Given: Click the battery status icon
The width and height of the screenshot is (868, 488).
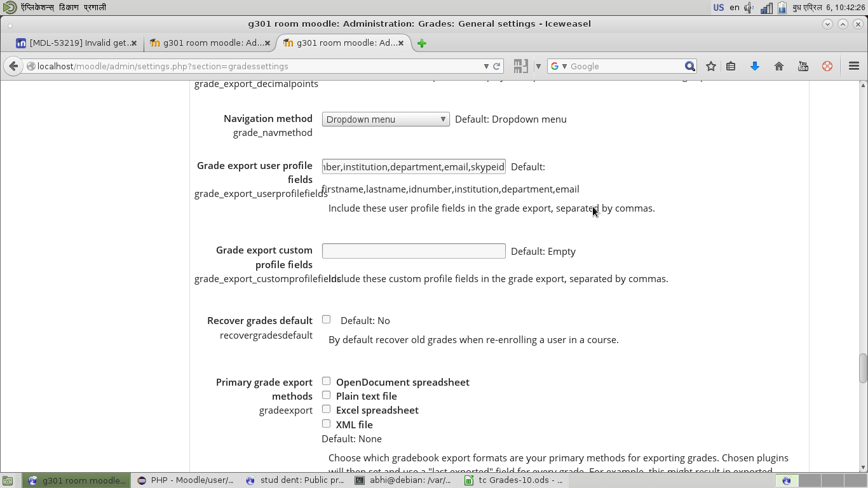Looking at the screenshot, I should [782, 8].
